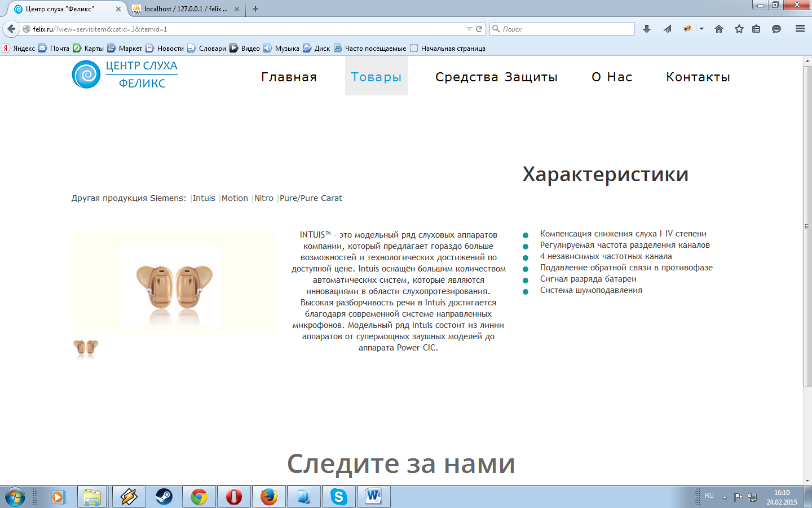Open Skype from the taskbar

(339, 497)
